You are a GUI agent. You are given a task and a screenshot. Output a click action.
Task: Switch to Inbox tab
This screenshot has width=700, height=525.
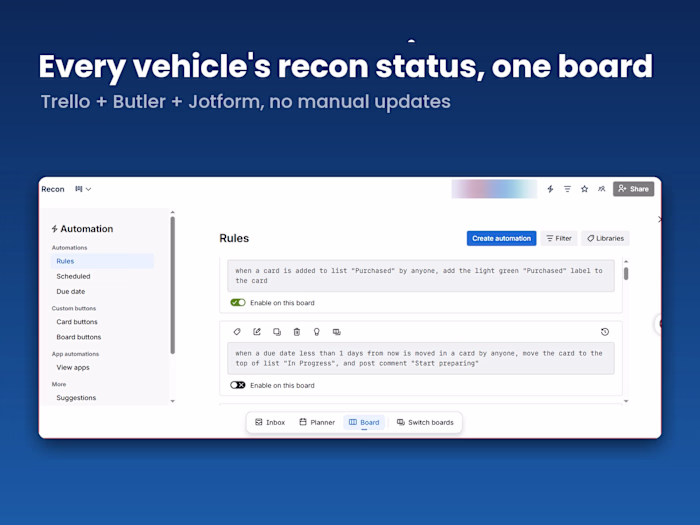click(x=270, y=422)
